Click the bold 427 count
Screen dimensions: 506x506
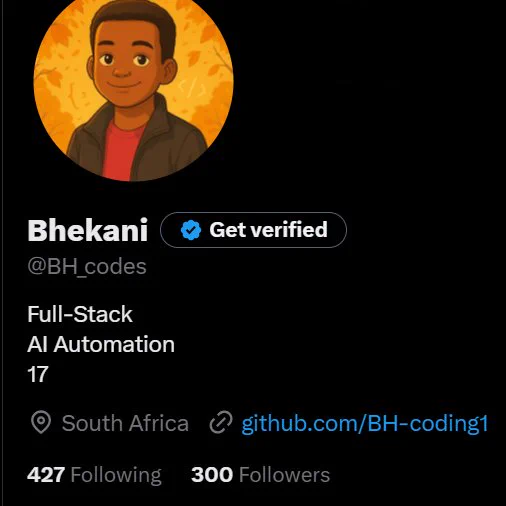[x=46, y=475]
